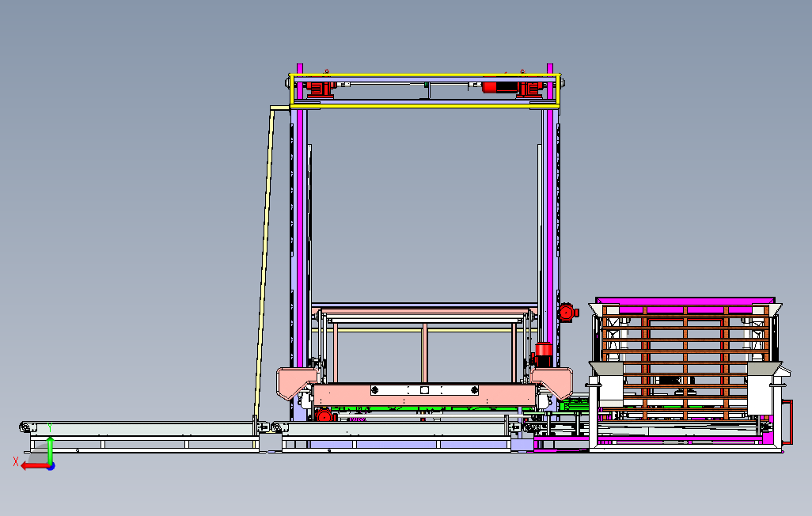Select the left magenta vertical column
812x516 pixels.
(300, 215)
